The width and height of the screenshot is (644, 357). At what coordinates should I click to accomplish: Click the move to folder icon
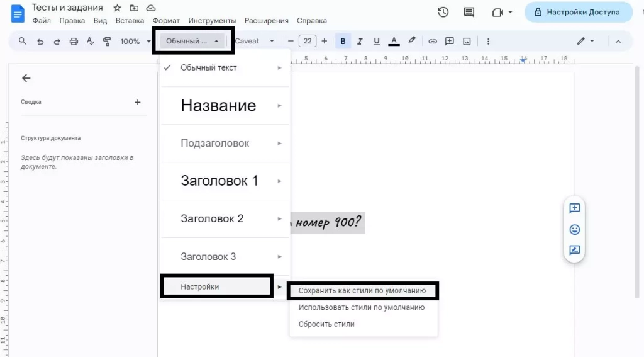pos(134,8)
